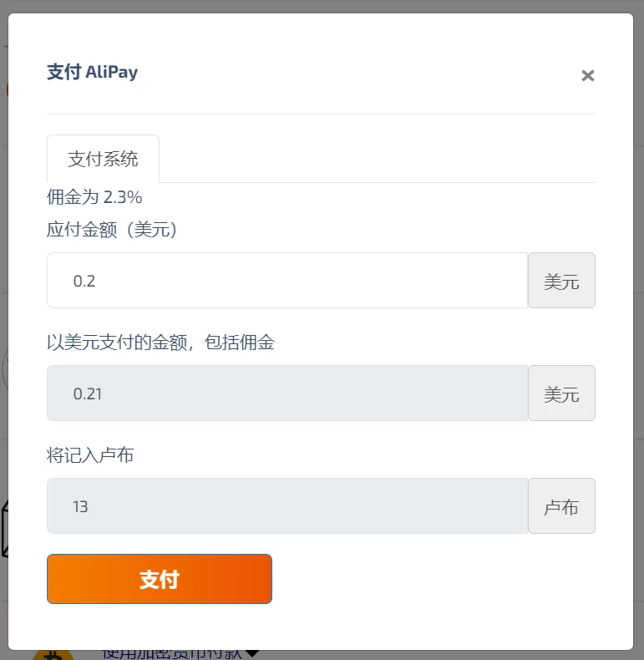The width and height of the screenshot is (644, 660).
Task: Click the Bitcoin icon below the dialog
Action: tap(52, 654)
